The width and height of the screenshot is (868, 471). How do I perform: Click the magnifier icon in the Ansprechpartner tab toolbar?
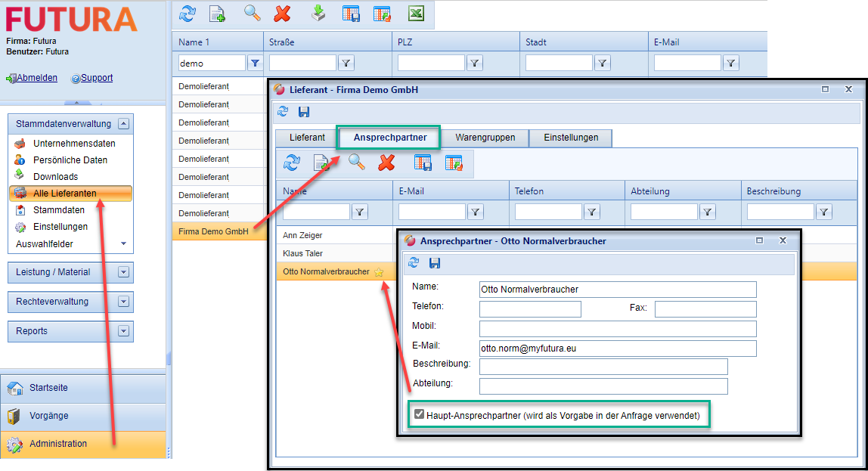(356, 162)
